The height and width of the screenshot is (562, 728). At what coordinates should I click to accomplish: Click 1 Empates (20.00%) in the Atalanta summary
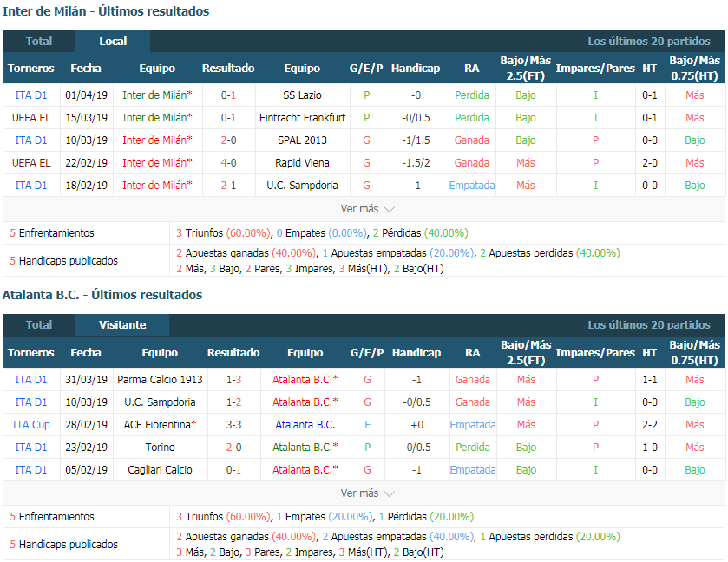click(325, 517)
